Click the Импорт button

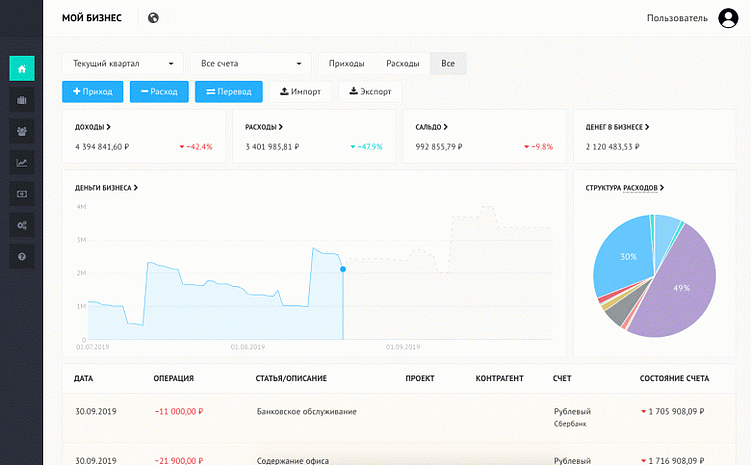click(x=300, y=91)
